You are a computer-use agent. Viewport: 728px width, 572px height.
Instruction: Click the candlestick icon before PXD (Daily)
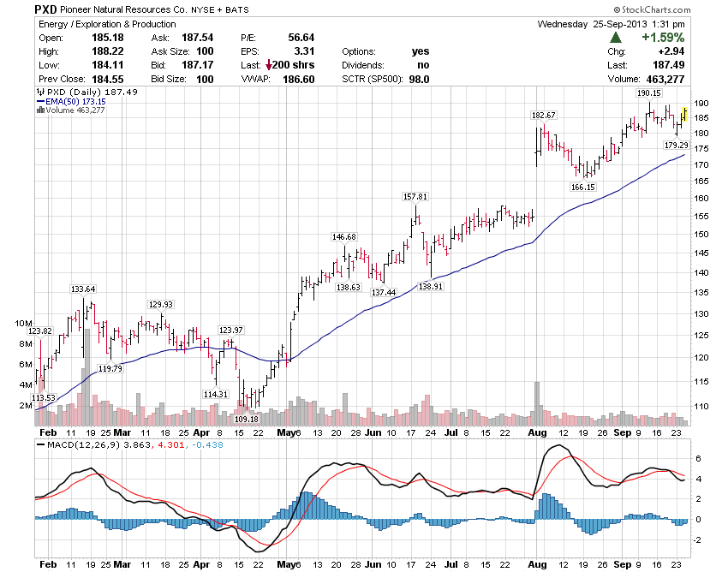[x=40, y=92]
